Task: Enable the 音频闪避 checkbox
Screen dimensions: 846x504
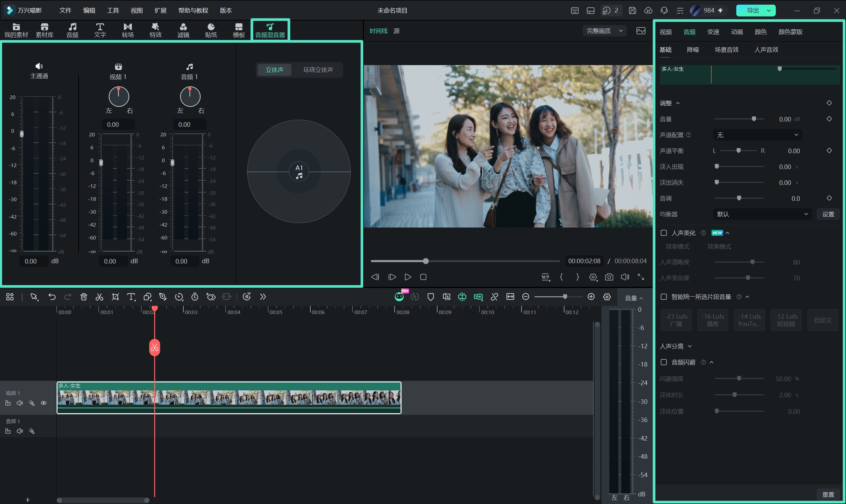Action: point(664,362)
